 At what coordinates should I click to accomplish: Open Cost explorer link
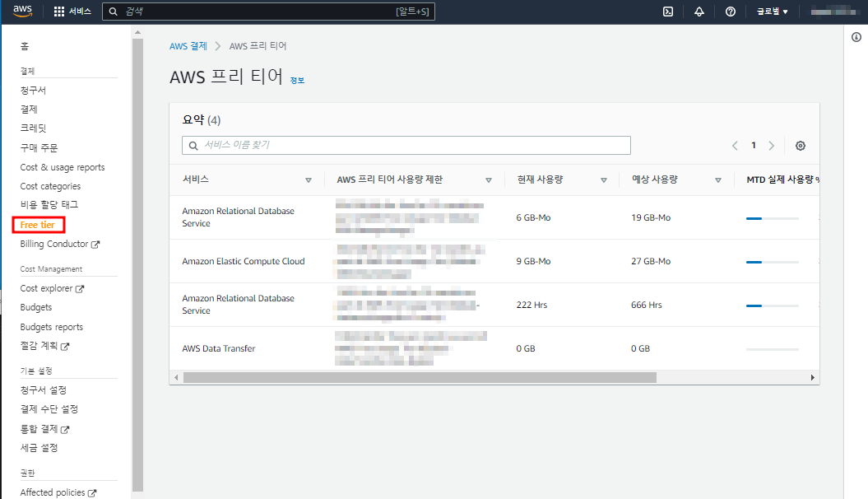(x=47, y=288)
